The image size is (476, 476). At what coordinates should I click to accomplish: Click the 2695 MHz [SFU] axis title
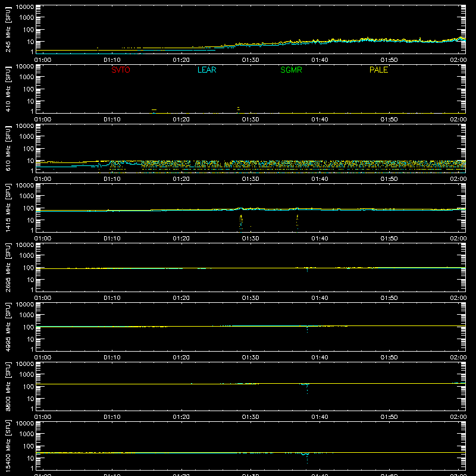[8, 267]
